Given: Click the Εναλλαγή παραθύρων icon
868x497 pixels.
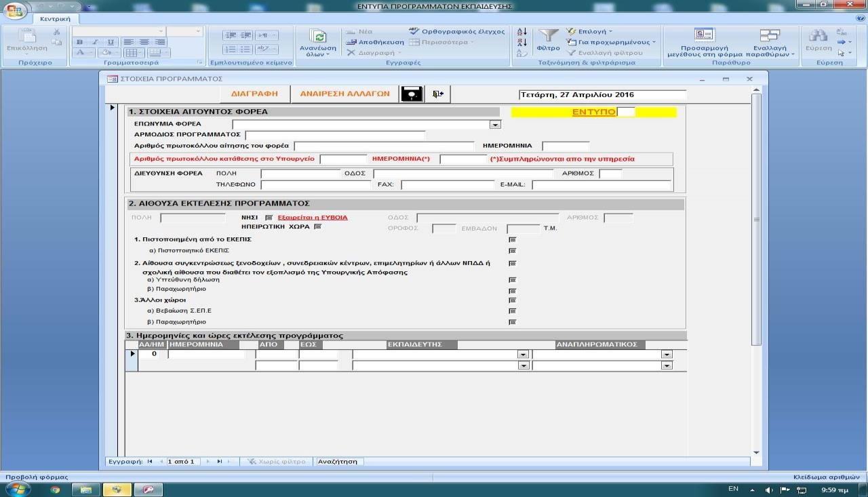Looking at the screenshot, I should click(x=770, y=35).
